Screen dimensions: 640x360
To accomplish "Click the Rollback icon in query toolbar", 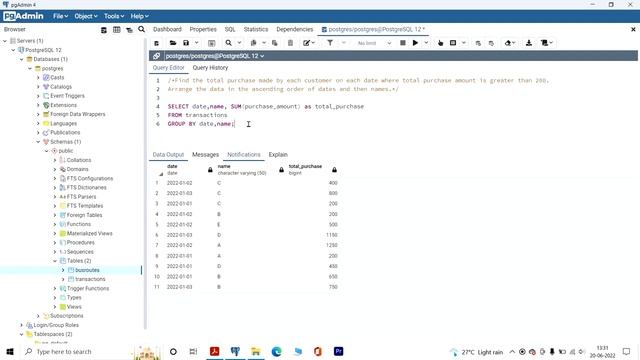I will [x=491, y=43].
